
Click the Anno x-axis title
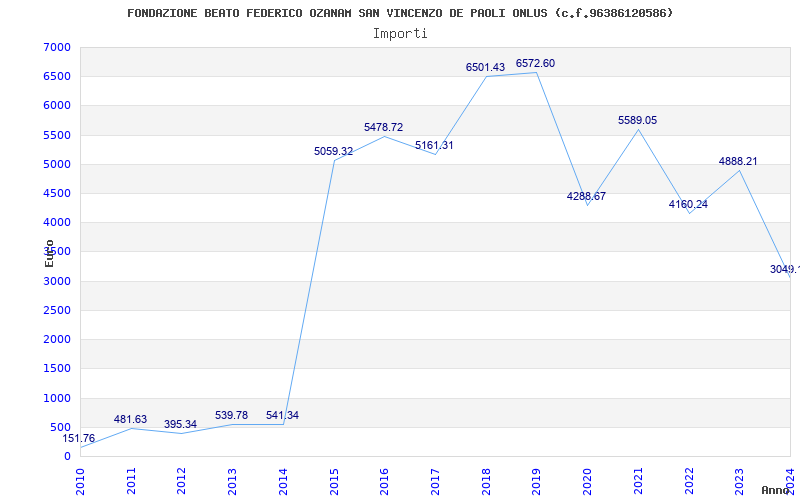coord(776,490)
